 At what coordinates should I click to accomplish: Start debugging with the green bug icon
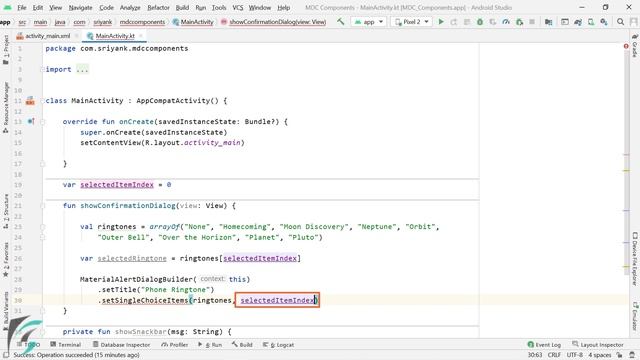(x=480, y=22)
